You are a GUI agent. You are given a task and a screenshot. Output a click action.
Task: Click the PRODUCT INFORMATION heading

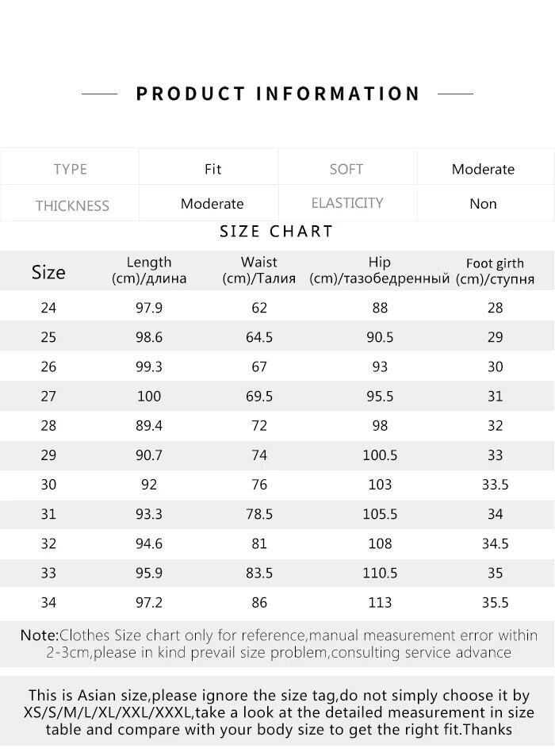277,94
